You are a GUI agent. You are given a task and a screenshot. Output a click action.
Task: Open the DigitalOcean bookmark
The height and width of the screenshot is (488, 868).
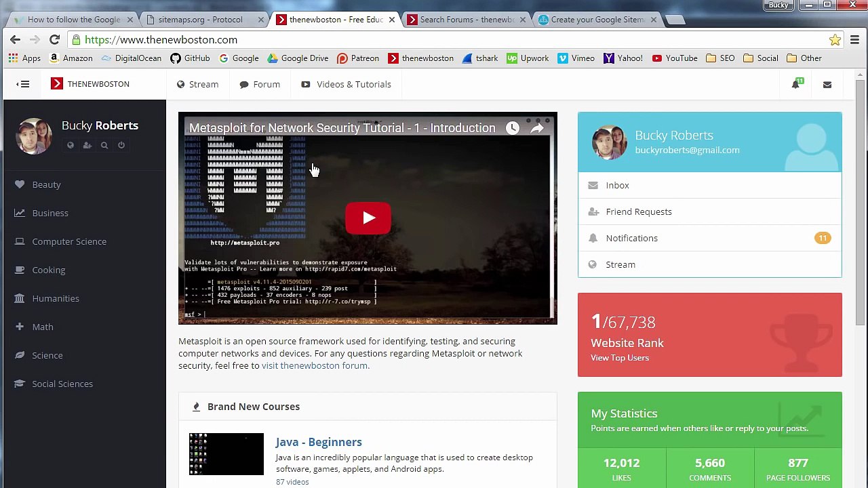coord(132,58)
